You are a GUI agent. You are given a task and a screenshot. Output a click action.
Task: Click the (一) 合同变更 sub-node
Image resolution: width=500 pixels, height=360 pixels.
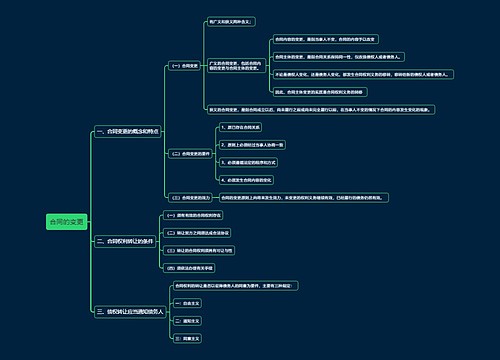pyautogui.click(x=185, y=66)
